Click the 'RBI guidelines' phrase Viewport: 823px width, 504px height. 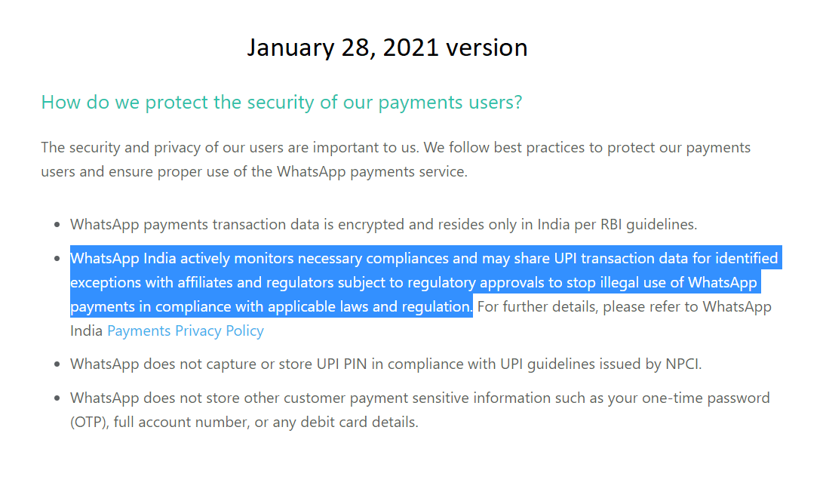648,224
